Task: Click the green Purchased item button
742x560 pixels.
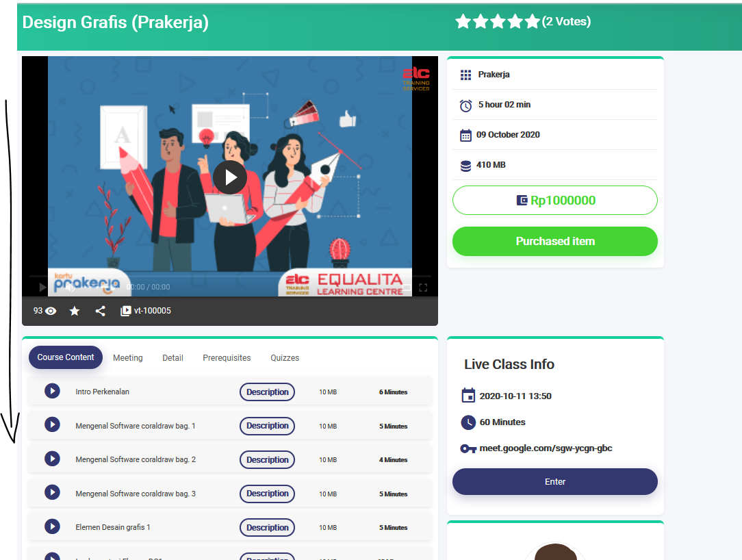Action: 554,241
